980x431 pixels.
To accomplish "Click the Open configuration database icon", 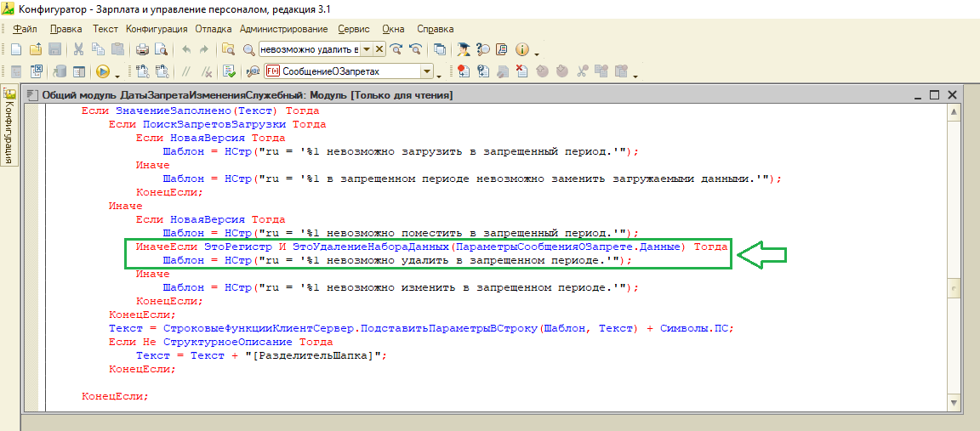I will [60, 71].
